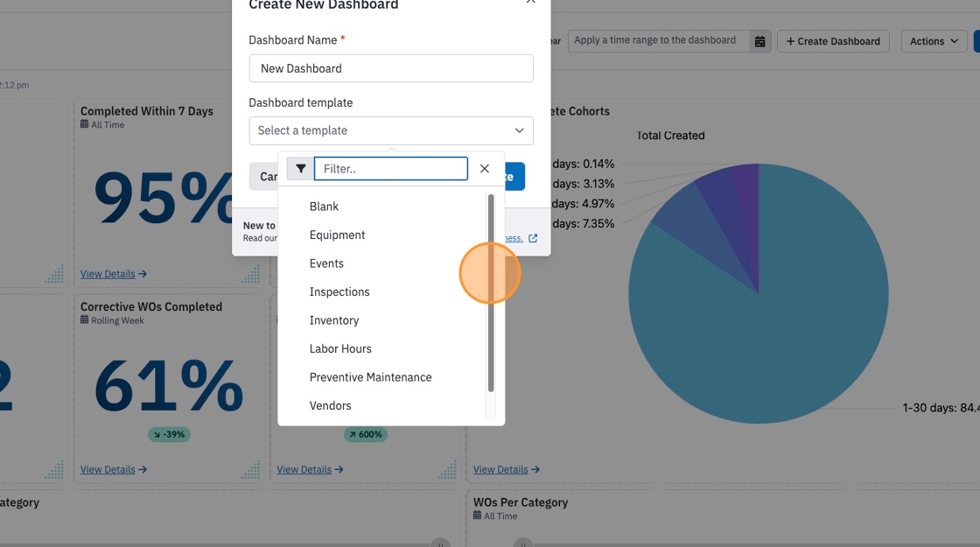Click the Create Dashboard button
Image resolution: width=980 pixels, height=547 pixels.
(x=833, y=41)
